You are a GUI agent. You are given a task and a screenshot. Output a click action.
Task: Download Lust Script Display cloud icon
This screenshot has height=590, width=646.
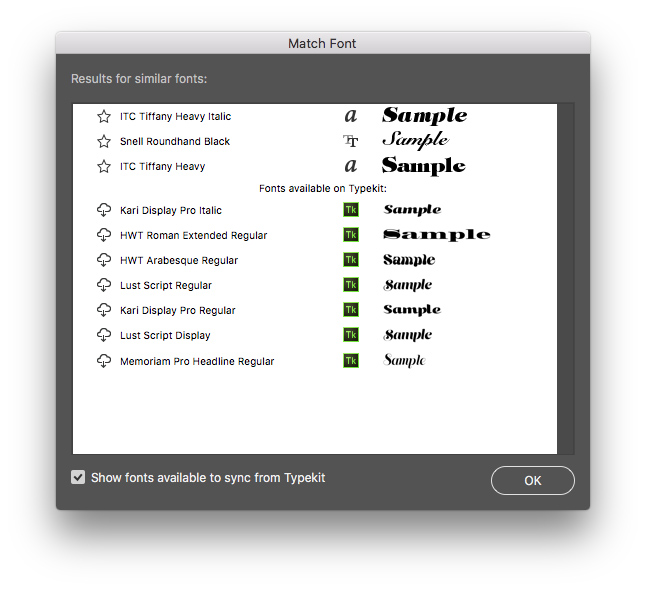tap(104, 335)
